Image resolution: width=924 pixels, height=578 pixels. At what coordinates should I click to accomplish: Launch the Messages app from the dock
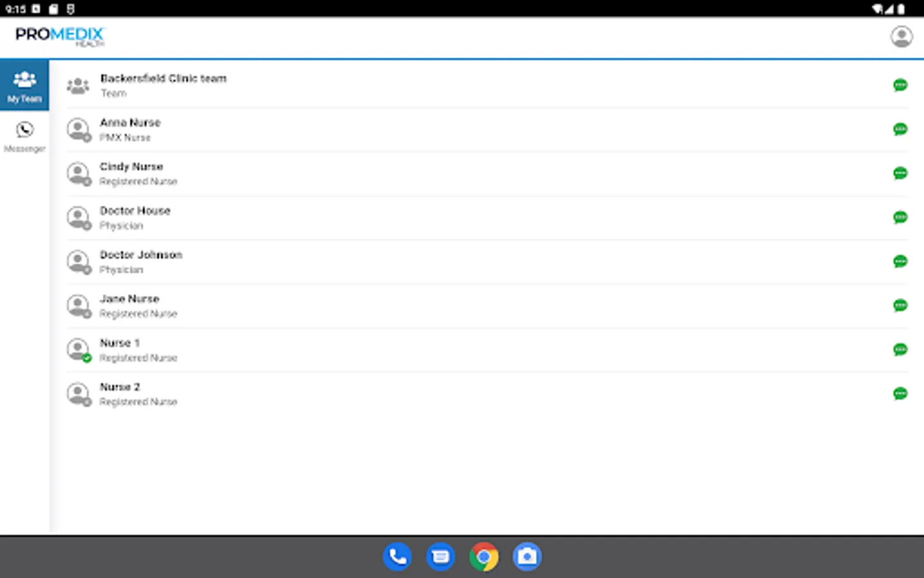441,557
